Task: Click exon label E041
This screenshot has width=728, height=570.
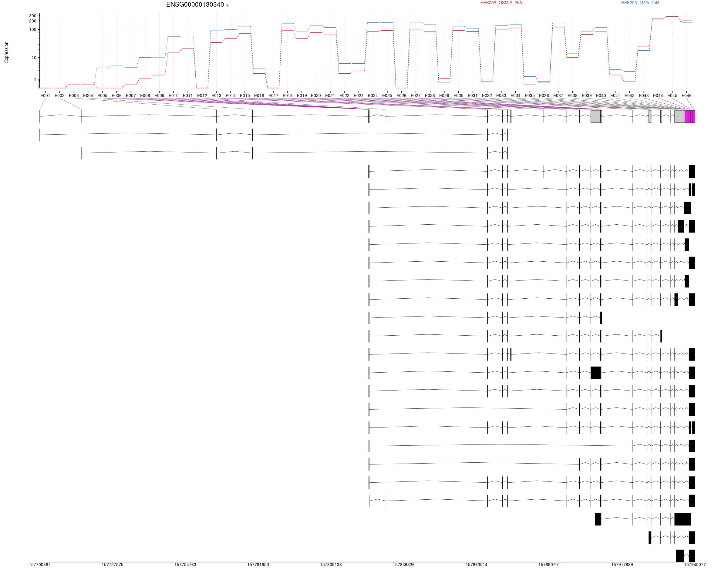Action: pos(615,96)
